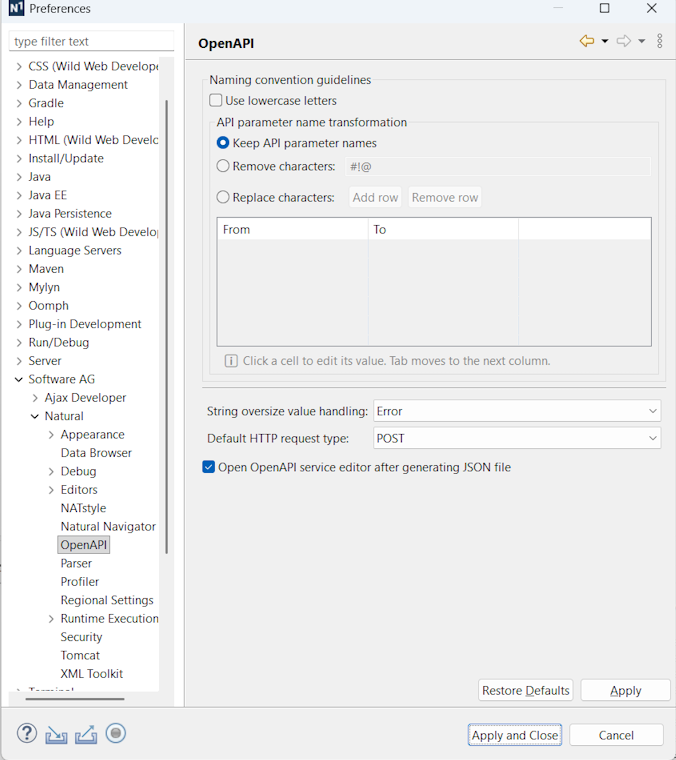Select Keep API parameter names radio
This screenshot has height=760, width=676.
click(x=223, y=143)
